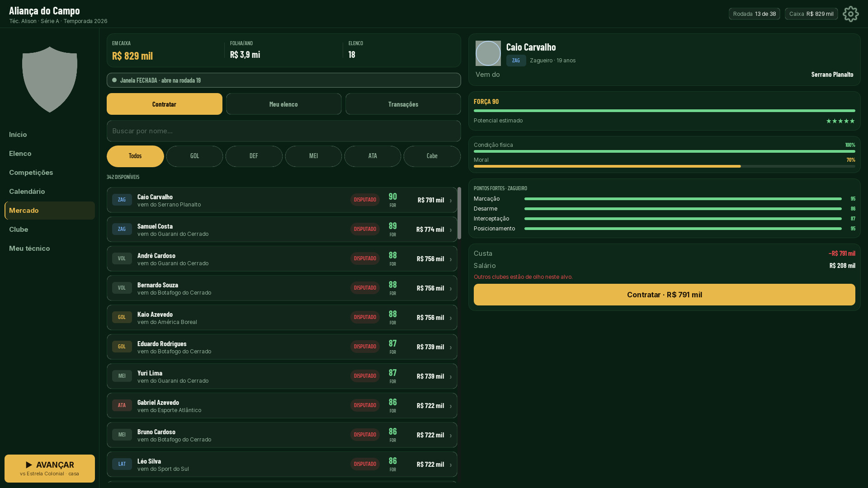Click DISPUTADO tag on Gabriel Azevedo row
868x488 pixels.
point(365,405)
